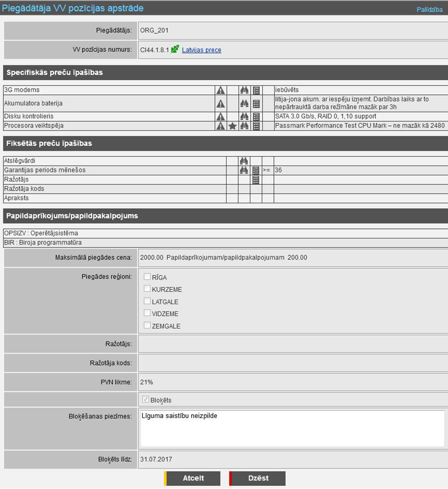Screen dimensions: 448x489
Task: Open Palīdzība help link
Action: coord(429,9)
